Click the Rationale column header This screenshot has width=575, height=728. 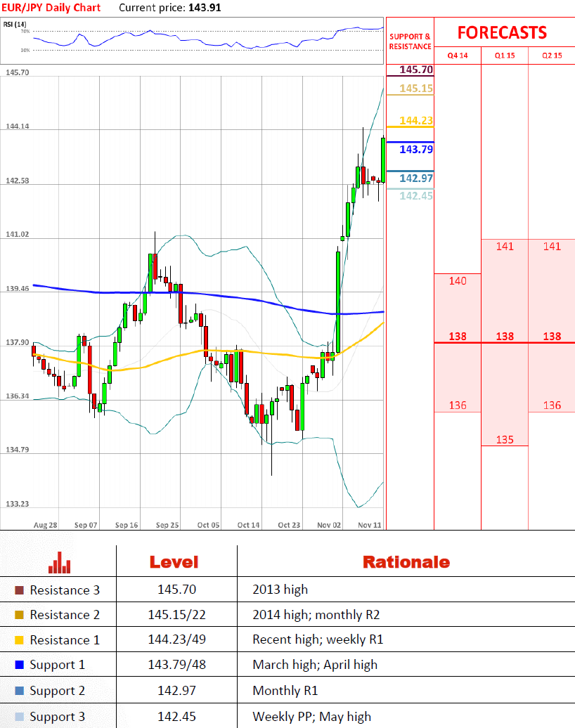pyautogui.click(x=406, y=562)
